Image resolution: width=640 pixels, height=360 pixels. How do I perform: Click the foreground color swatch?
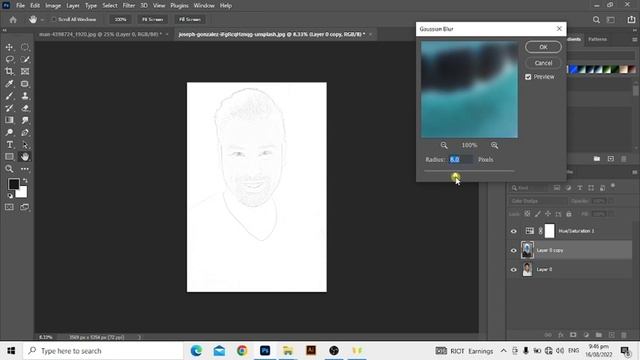coord(13,184)
